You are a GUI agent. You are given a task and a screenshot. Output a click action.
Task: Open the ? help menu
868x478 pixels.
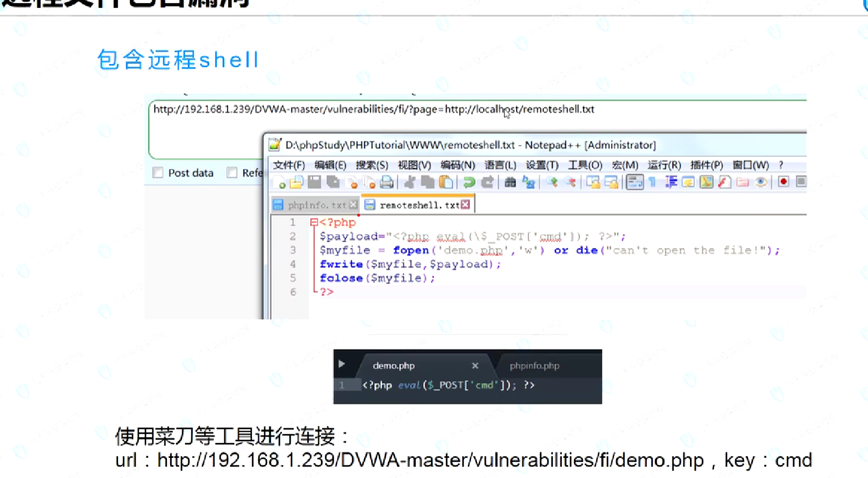tap(781, 165)
